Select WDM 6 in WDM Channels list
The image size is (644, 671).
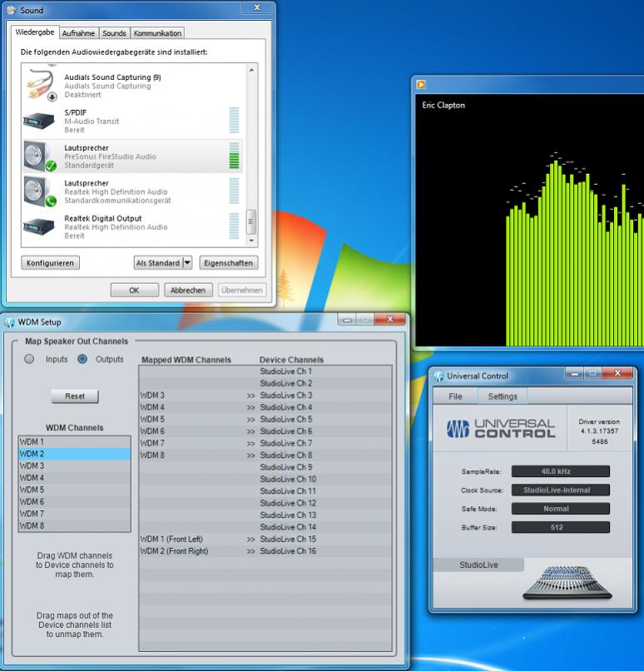coord(75,501)
